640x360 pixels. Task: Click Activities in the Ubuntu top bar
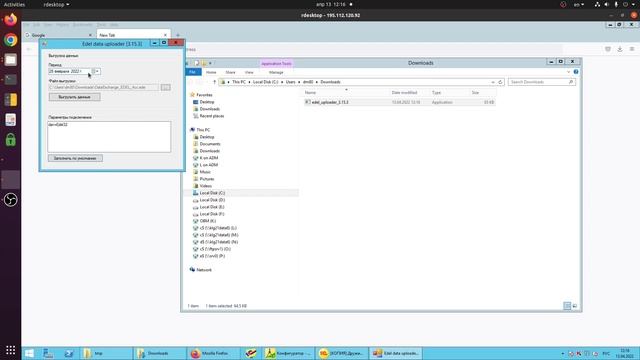(14, 4)
